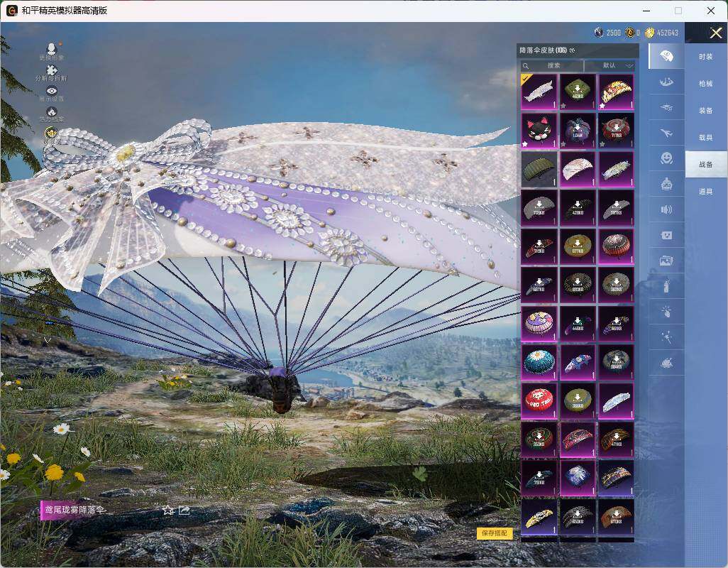
Task: Select the robot companion category icon
Action: pos(666,184)
